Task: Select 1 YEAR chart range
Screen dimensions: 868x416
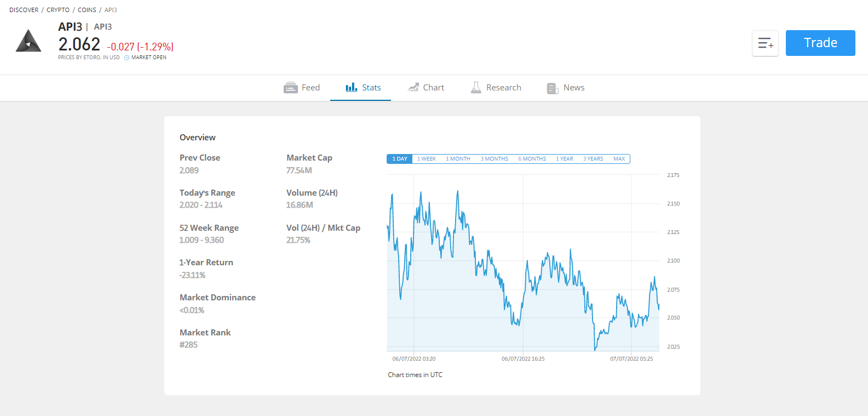Action: coord(565,159)
